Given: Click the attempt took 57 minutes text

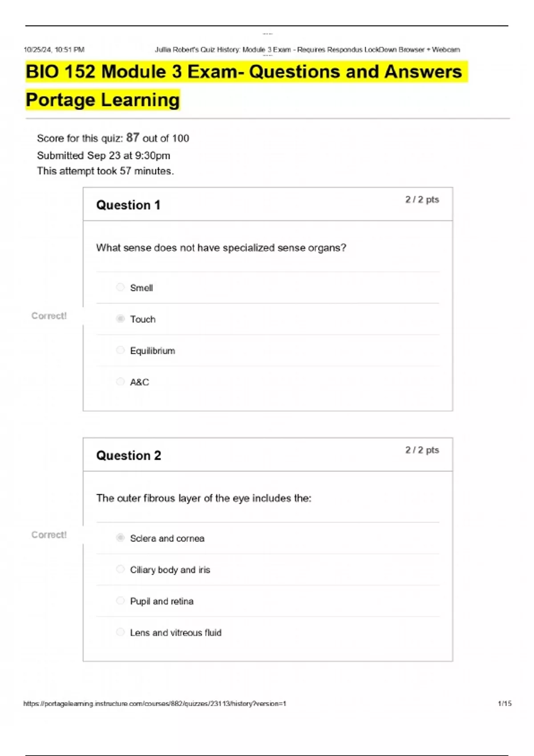Looking at the screenshot, I should pos(105,171).
